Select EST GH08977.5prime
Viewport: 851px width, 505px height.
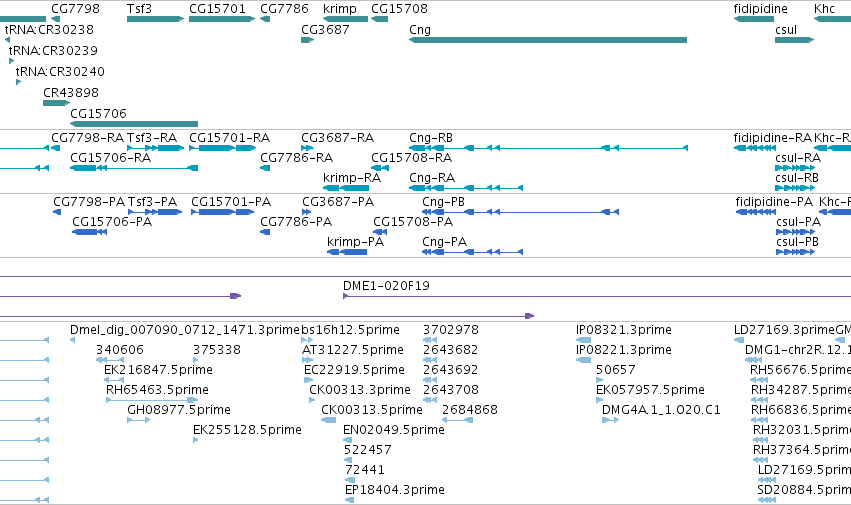[x=139, y=420]
